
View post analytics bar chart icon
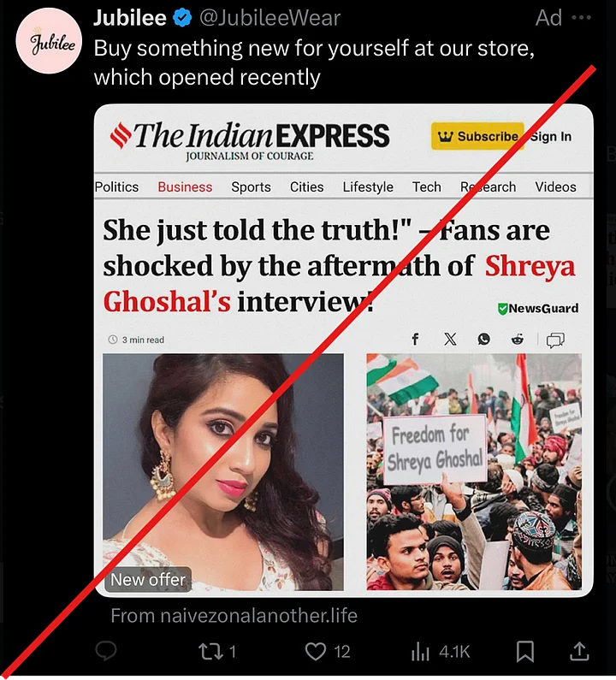pos(420,651)
